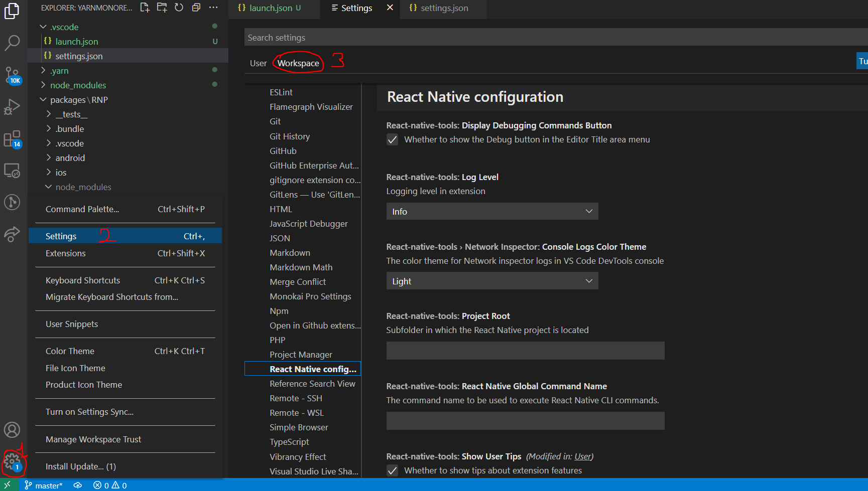The image size is (868, 491).
Task: Collapse the .vscode folder at top of Explorer
Action: point(128,27)
